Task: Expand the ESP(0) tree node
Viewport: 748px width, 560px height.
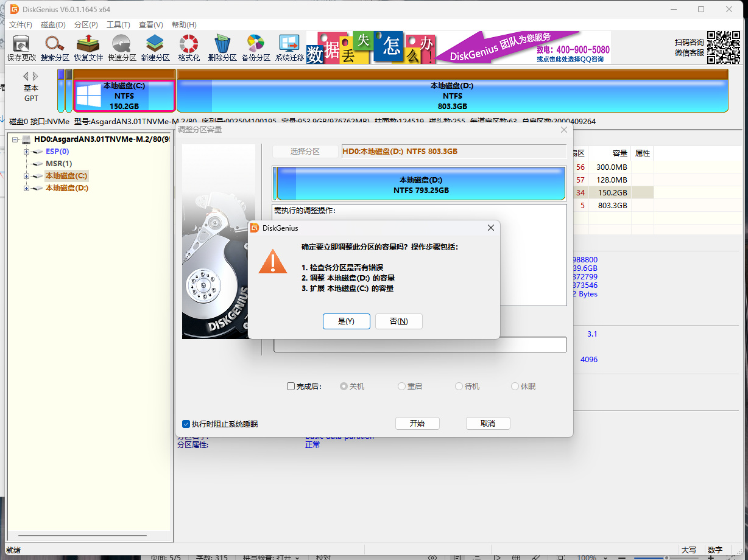Action: pos(26,152)
